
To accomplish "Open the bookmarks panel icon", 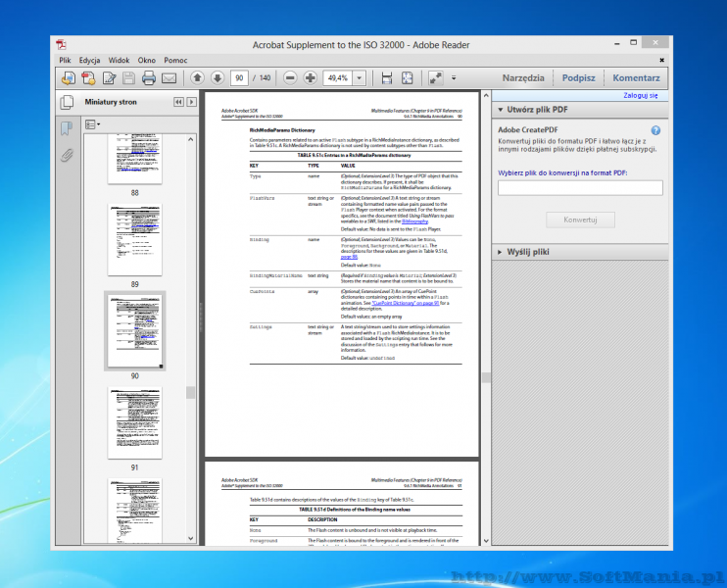I will click(x=67, y=128).
